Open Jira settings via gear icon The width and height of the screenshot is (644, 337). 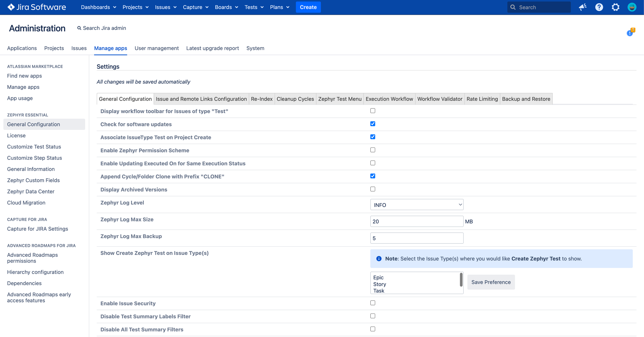click(615, 7)
